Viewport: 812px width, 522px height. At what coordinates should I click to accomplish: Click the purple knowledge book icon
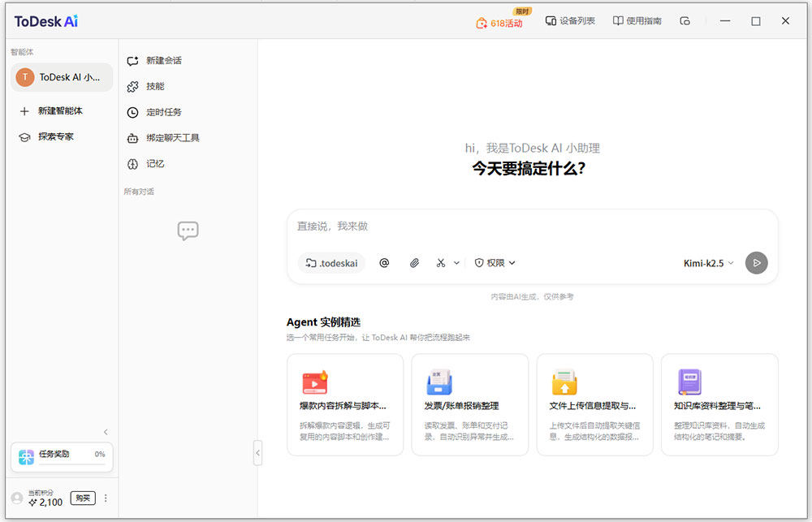pos(689,382)
